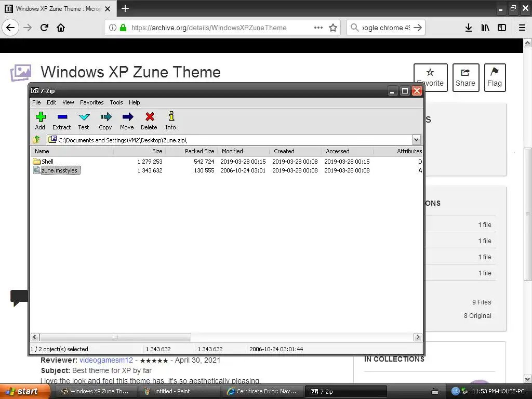Click the browser page scroll down arrow

528,379
